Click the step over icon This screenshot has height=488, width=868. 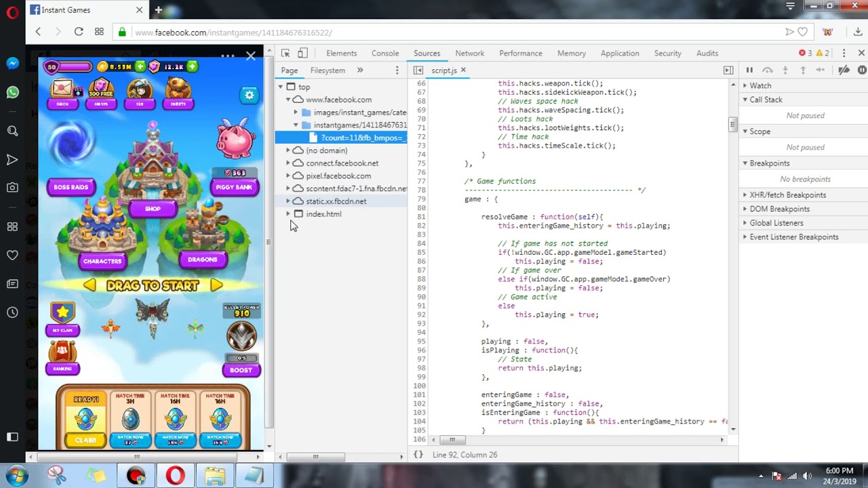pos(767,70)
